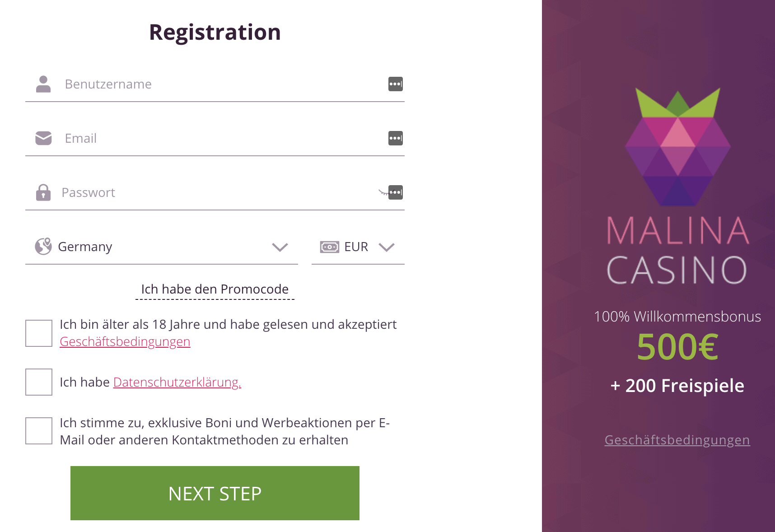Click the envelope icon next to Email
The height and width of the screenshot is (532, 775).
pyautogui.click(x=43, y=138)
